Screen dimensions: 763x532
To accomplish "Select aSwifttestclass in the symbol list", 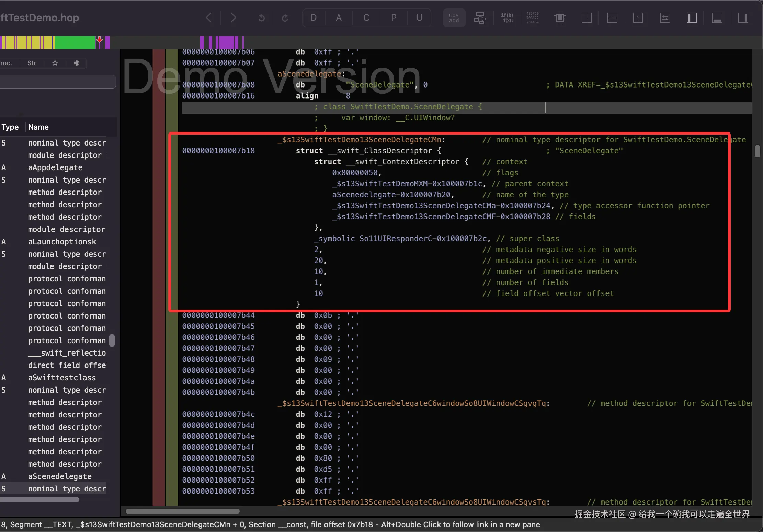I will [62, 378].
